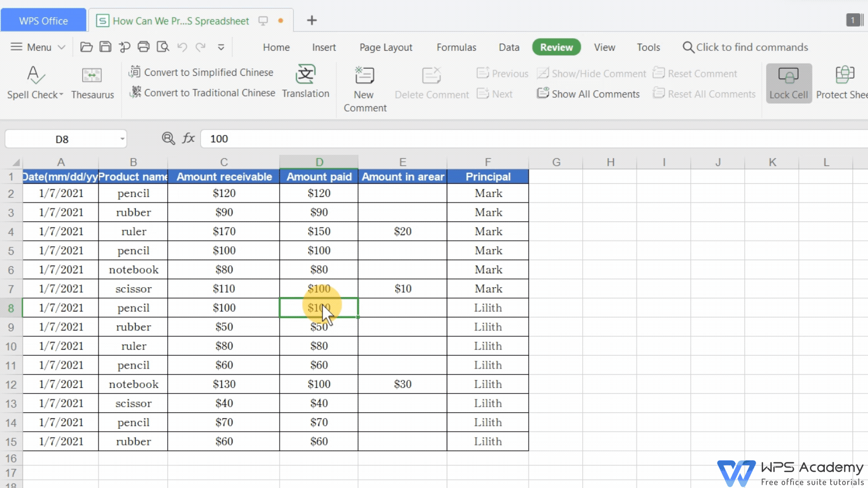Screen dimensions: 868x488
Task: Click Show All Comments
Action: click(588, 94)
